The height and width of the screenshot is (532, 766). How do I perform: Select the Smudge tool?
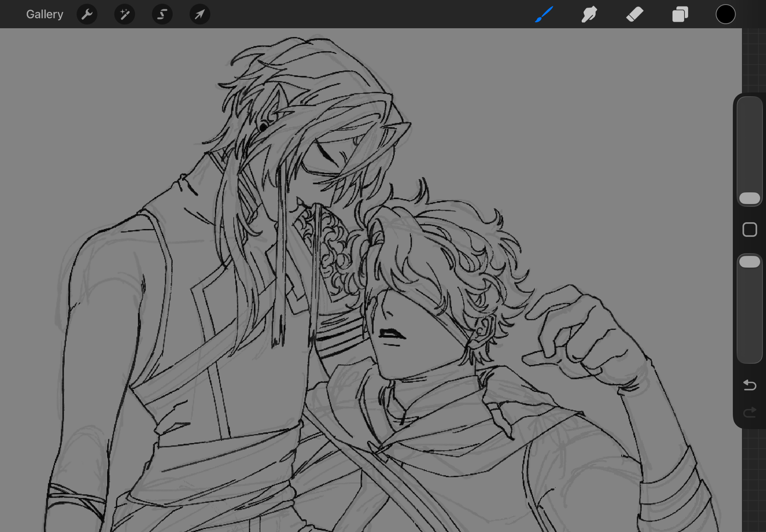tap(589, 15)
